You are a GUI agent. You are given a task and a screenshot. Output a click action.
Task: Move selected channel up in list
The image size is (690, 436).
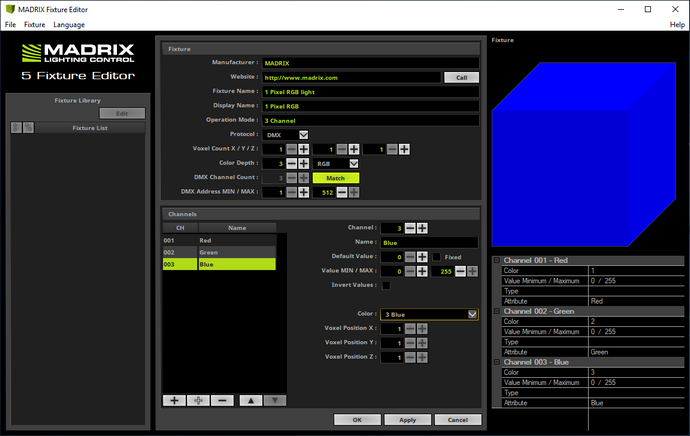pos(251,400)
